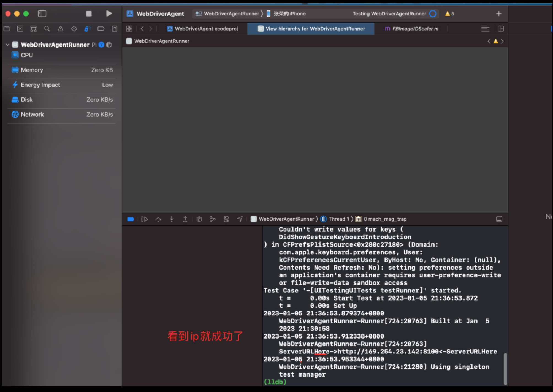Hide the debug area panel
553x392 pixels.
click(499, 219)
